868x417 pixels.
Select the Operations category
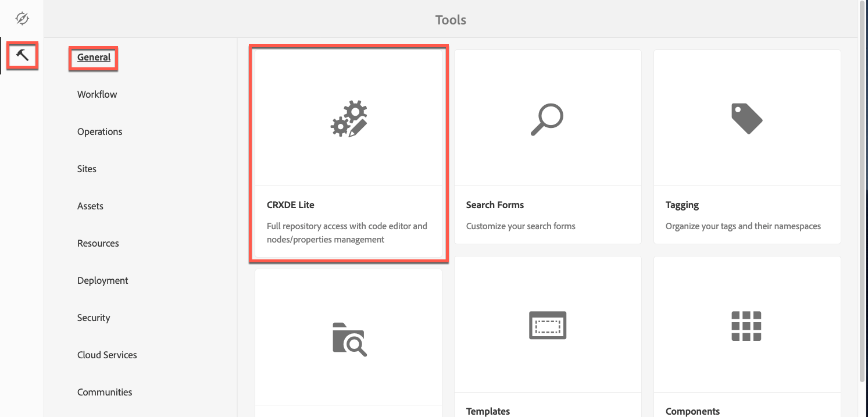pyautogui.click(x=100, y=131)
